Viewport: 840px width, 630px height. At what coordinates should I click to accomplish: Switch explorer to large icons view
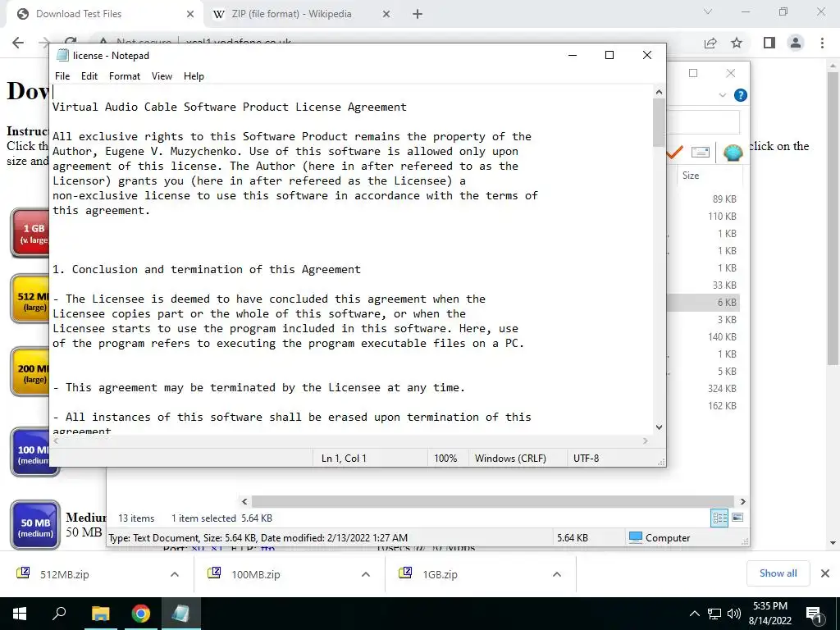click(x=737, y=518)
